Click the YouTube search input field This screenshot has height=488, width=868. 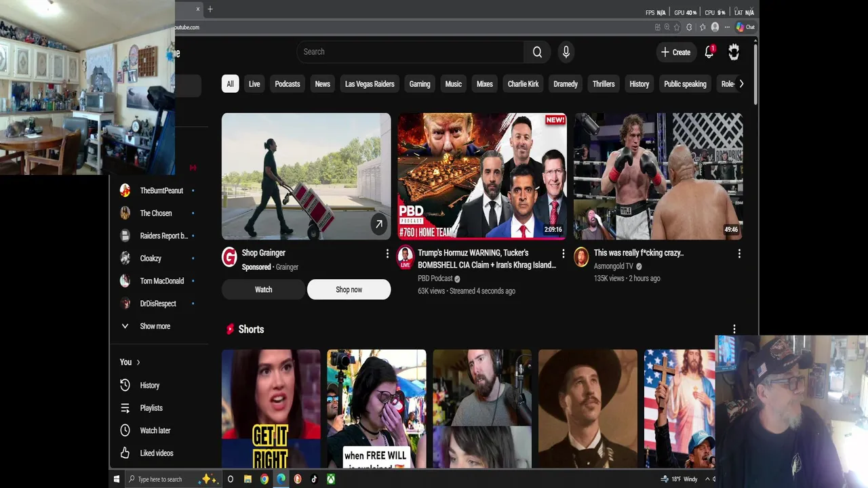(x=410, y=52)
